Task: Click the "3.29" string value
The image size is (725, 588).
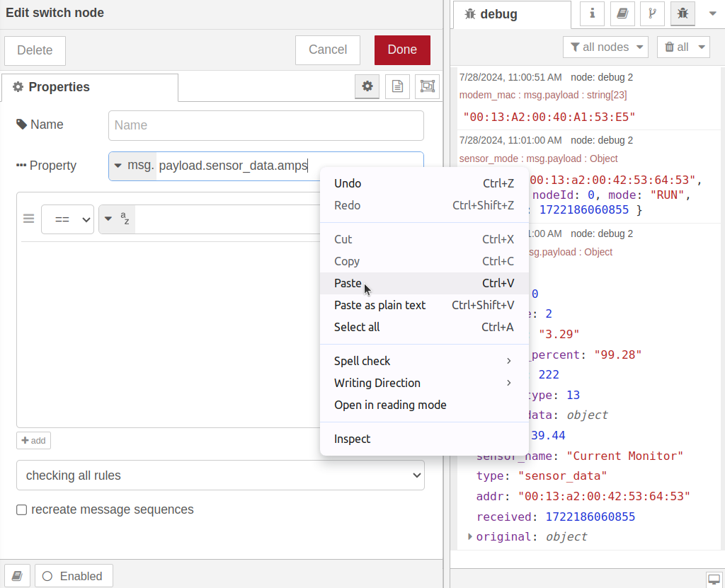Action: (x=559, y=334)
